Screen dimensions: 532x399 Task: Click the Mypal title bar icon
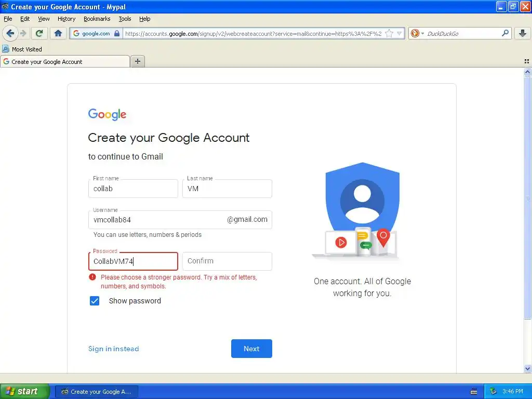click(5, 6)
